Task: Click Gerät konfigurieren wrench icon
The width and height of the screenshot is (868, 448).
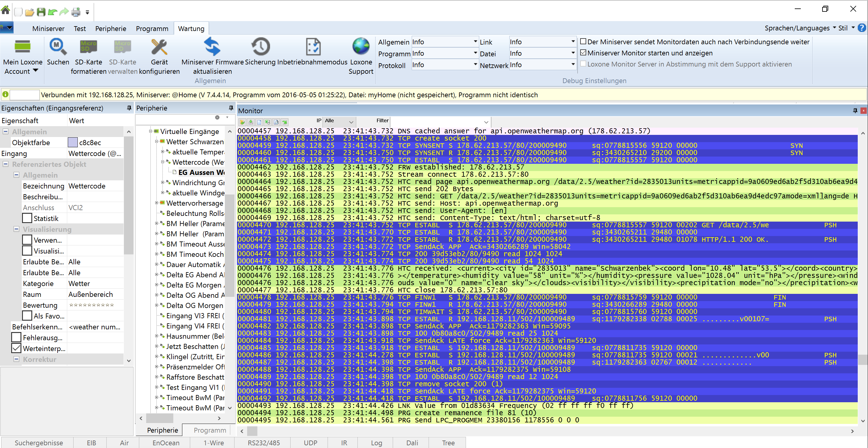Action: pyautogui.click(x=159, y=47)
